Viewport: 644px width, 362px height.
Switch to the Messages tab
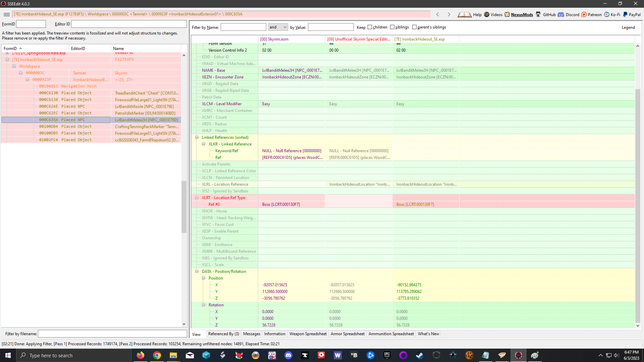pyautogui.click(x=252, y=334)
